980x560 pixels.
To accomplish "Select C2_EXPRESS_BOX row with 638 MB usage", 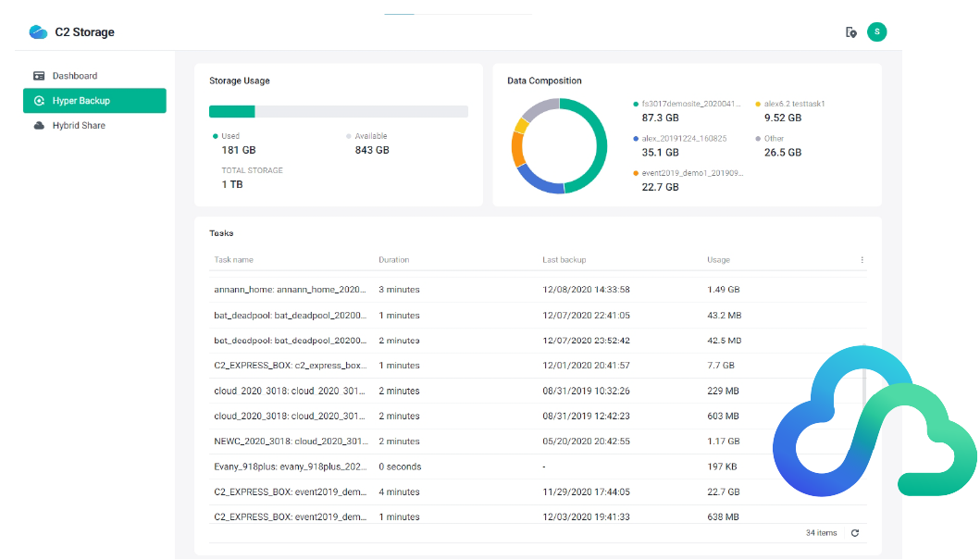I will [x=539, y=516].
